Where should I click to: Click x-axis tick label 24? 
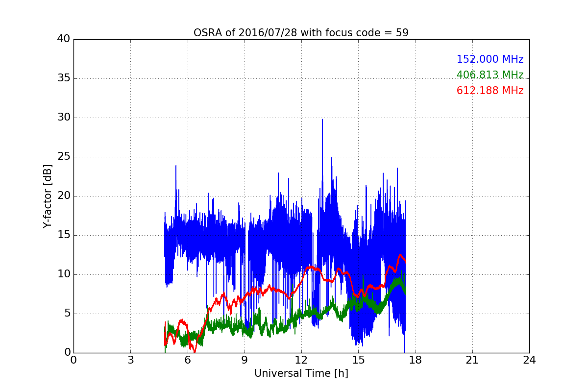coord(529,360)
